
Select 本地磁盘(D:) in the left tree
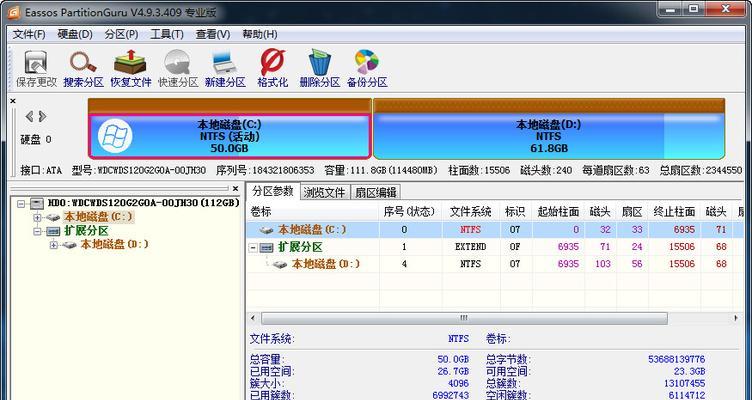(115, 245)
